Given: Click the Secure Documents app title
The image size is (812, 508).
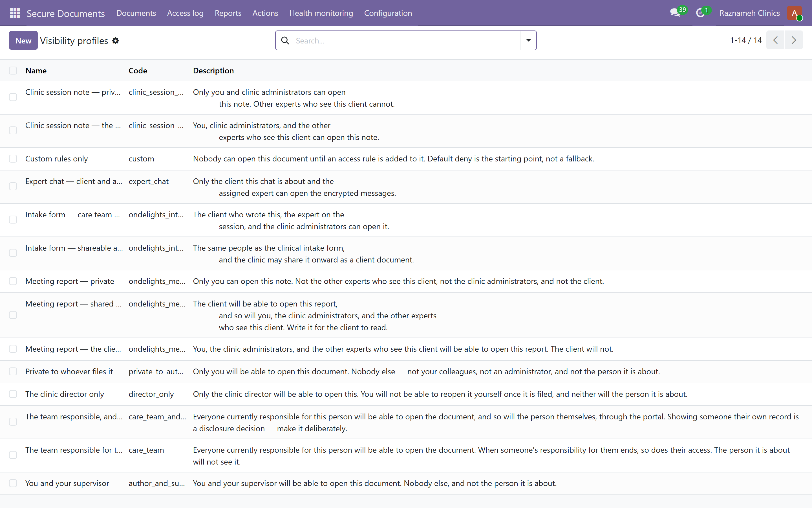Looking at the screenshot, I should coord(66,14).
